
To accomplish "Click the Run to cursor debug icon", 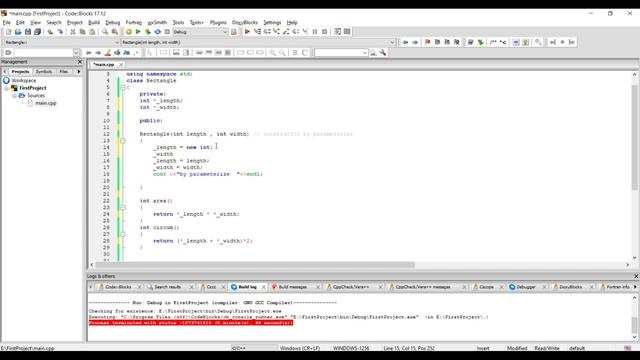I will pyautogui.click(x=257, y=32).
